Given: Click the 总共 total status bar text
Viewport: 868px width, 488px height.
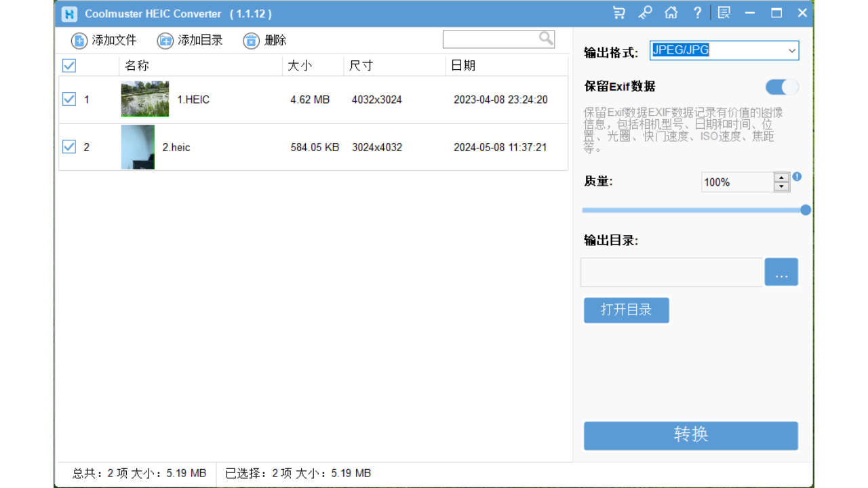Looking at the screenshot, I should click(x=139, y=473).
